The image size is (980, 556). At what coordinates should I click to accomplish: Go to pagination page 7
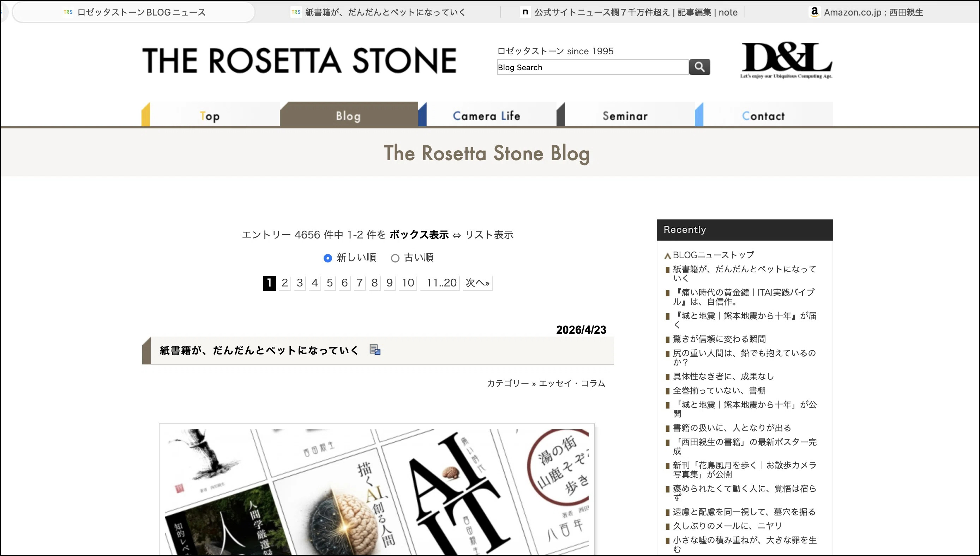point(359,283)
